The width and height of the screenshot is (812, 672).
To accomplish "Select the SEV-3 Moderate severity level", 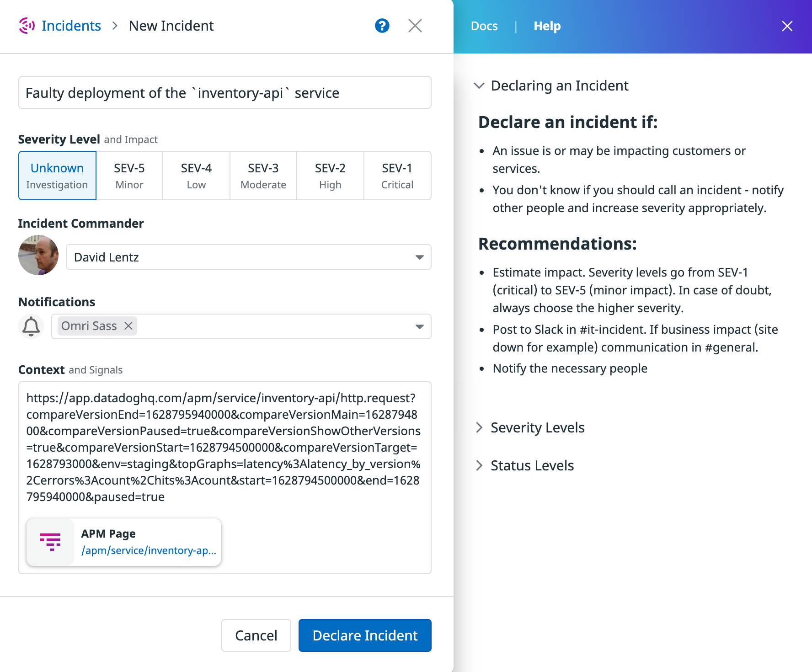I will tap(263, 176).
